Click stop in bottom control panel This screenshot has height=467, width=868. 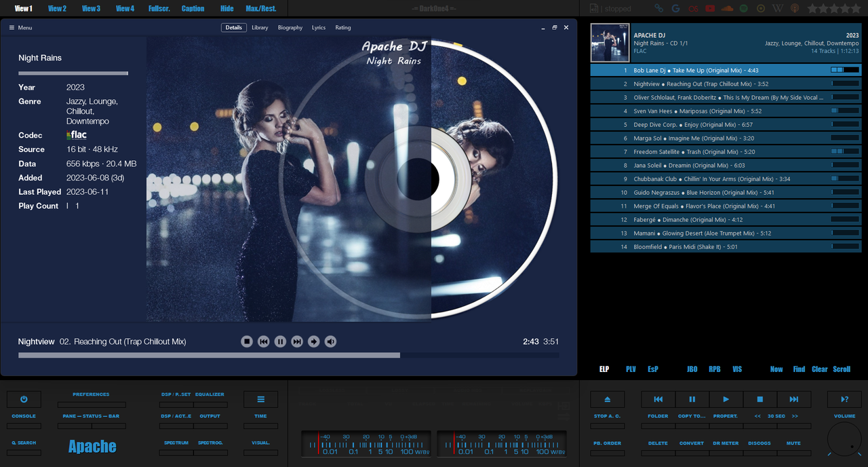point(760,399)
